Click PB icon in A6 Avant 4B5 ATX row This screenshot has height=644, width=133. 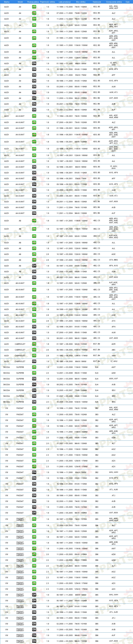pos(34,321)
